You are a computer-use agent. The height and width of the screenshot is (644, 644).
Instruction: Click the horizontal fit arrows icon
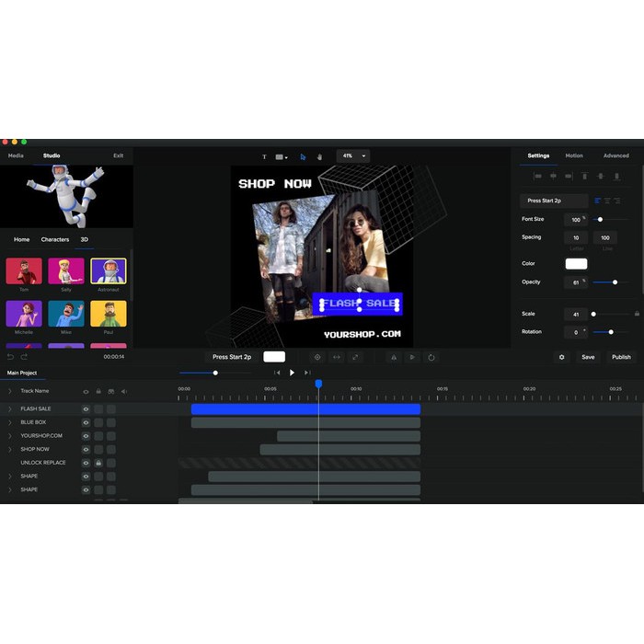point(337,357)
